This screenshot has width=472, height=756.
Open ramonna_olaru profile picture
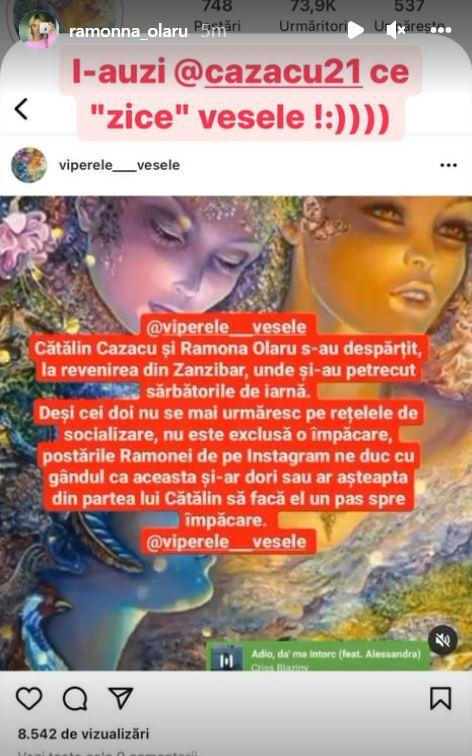click(38, 30)
